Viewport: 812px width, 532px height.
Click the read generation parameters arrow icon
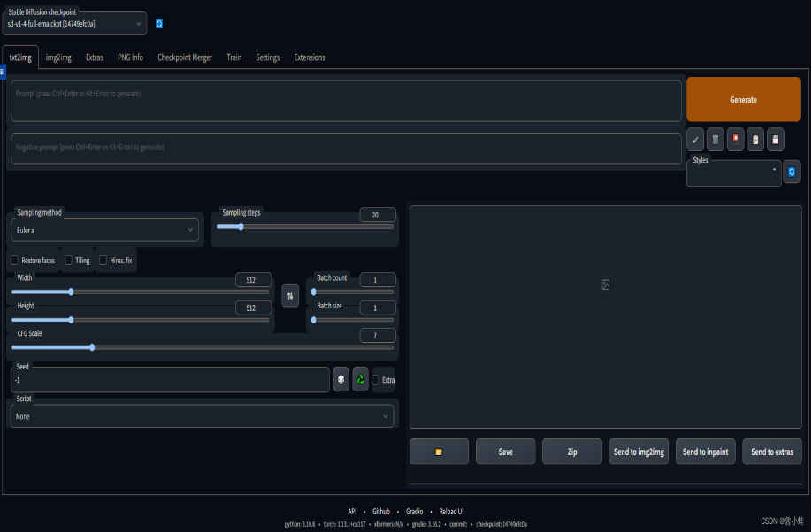click(695, 140)
